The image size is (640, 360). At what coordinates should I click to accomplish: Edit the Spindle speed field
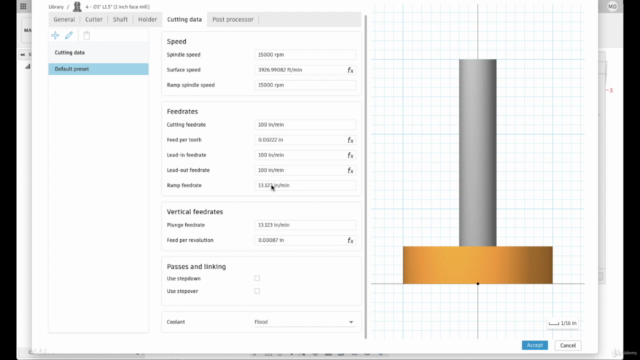pyautogui.click(x=305, y=55)
